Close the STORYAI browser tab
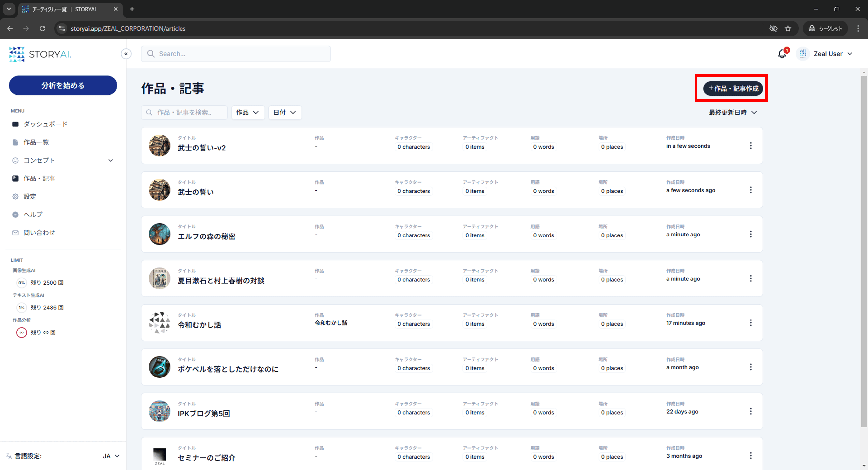868x470 pixels. tap(116, 9)
